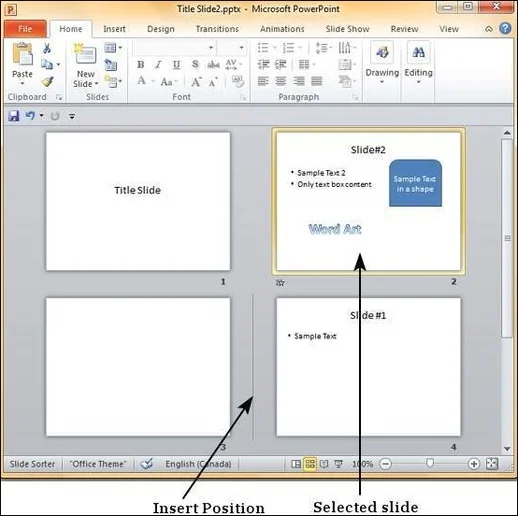This screenshot has width=518, height=516.
Task: Expand the Drawing group dropdown
Action: click(382, 82)
